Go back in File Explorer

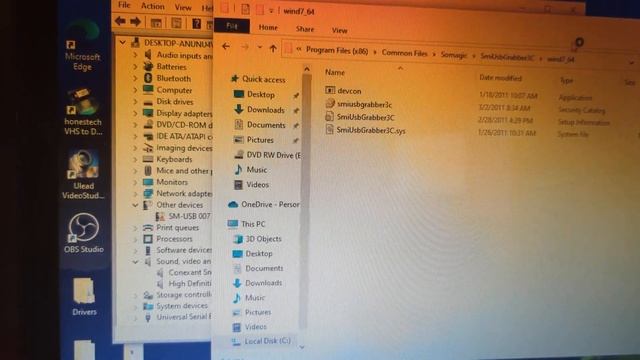pos(226,47)
